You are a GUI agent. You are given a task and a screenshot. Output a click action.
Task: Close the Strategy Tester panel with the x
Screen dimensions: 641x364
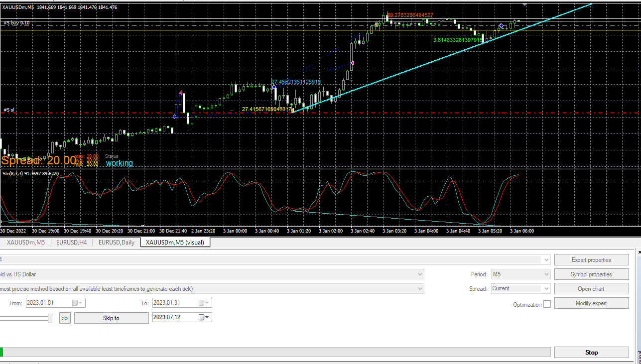639,253
